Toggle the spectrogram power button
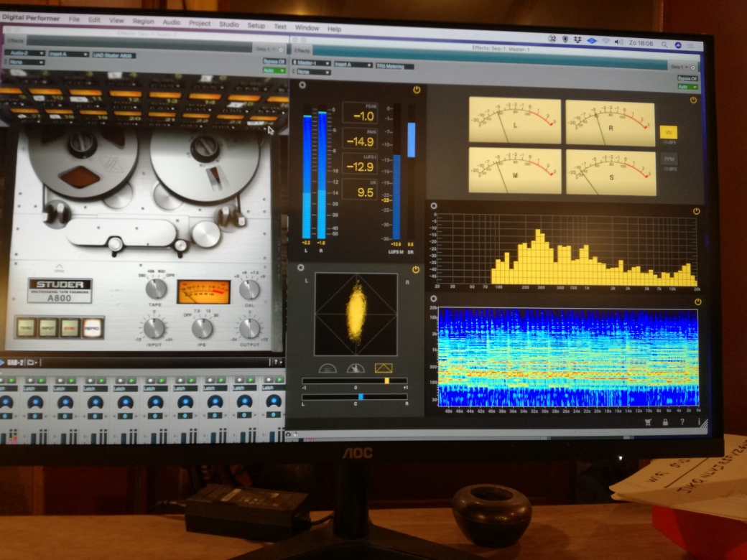The height and width of the screenshot is (560, 747). click(x=698, y=302)
